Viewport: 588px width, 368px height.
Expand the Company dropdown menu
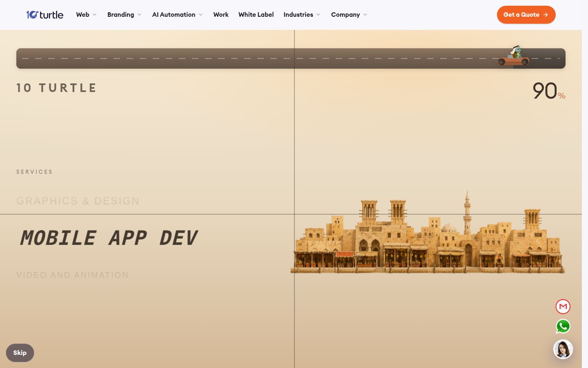point(350,15)
